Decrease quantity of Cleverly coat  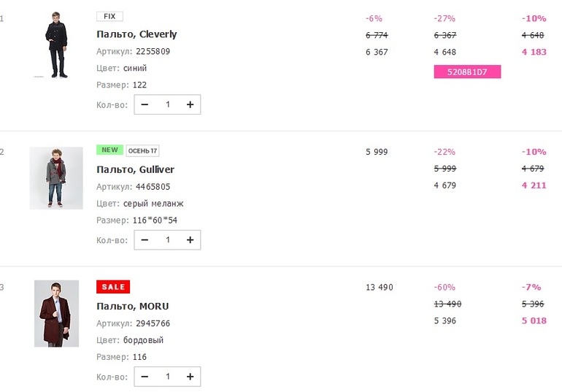(x=145, y=104)
